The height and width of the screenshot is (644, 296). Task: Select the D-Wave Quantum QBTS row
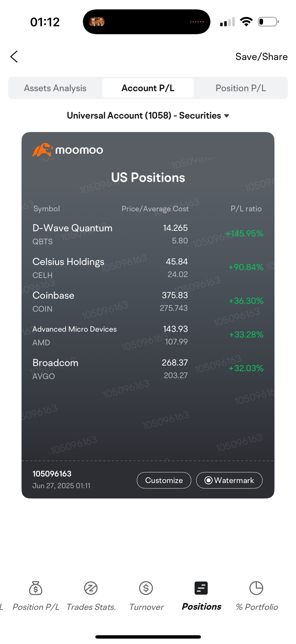[x=148, y=234]
